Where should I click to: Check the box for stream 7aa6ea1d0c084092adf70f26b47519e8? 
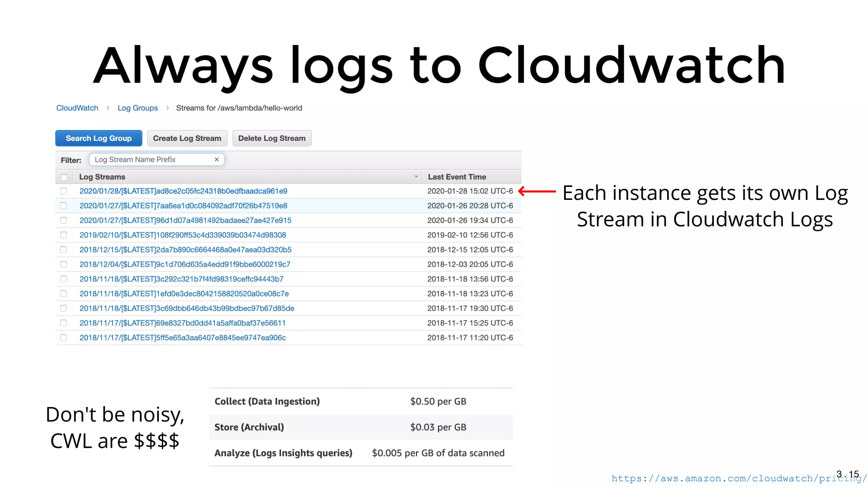64,205
